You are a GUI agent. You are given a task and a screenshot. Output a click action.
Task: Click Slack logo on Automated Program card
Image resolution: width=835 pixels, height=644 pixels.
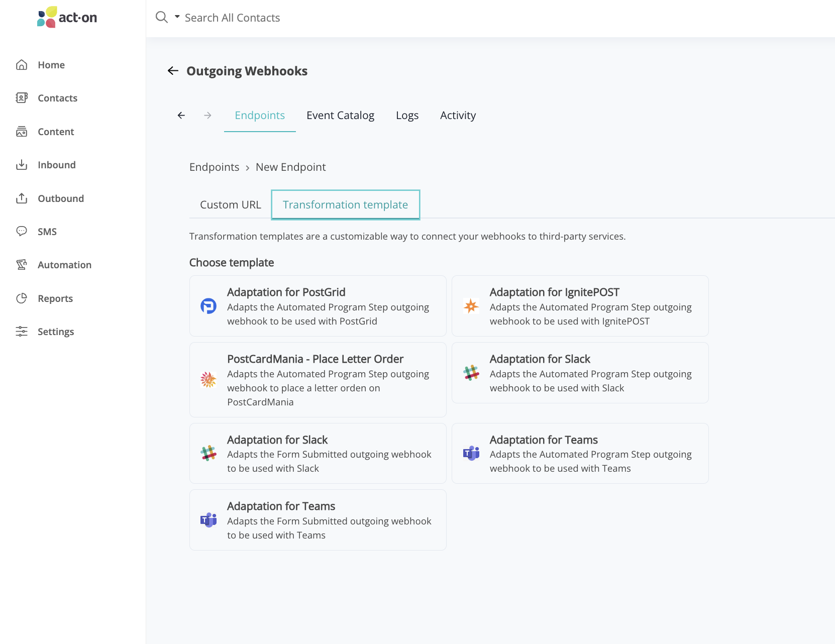coord(471,373)
